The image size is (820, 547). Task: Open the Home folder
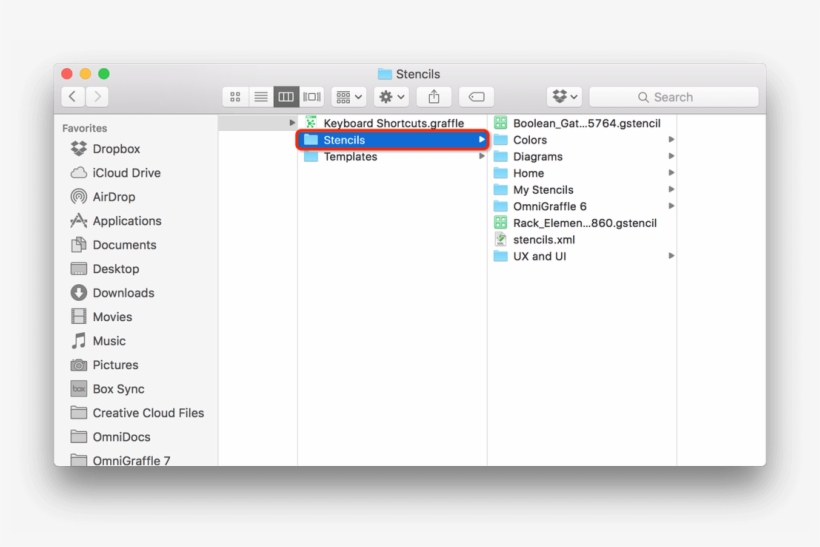582,174
